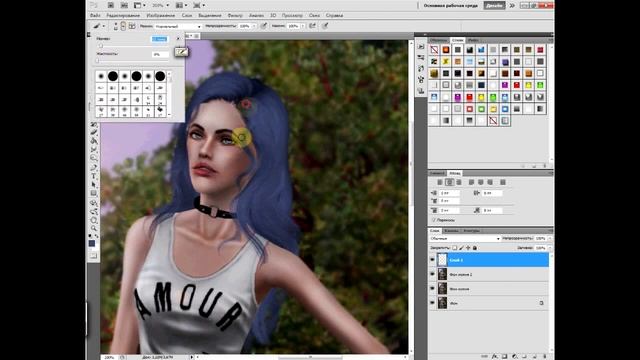The width and height of the screenshot is (640, 360).
Task: Select the Дизайн workspace button
Action: [x=494, y=5]
